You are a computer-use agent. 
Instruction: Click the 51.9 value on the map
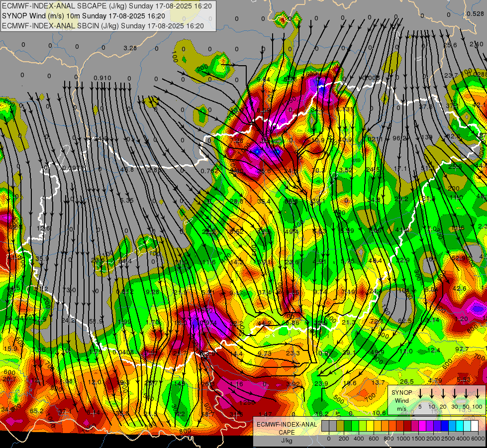(x=96, y=321)
